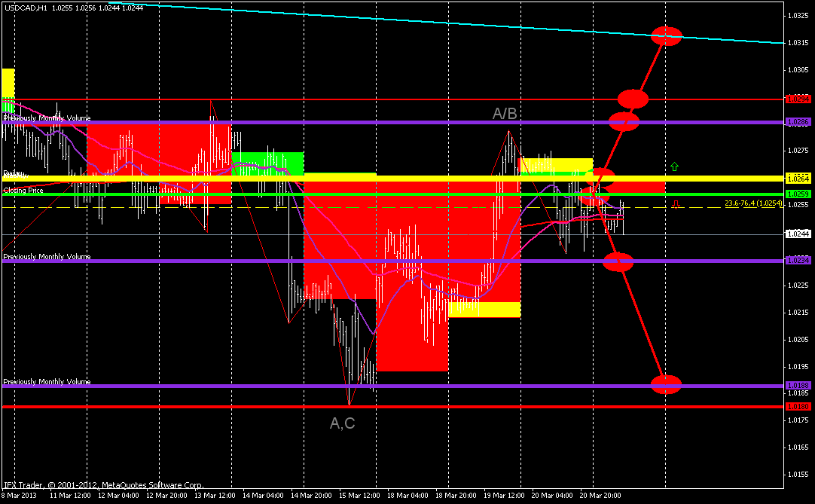This screenshot has height=504, width=815.
Task: Click the Closing Price line label
Action: coord(23,191)
